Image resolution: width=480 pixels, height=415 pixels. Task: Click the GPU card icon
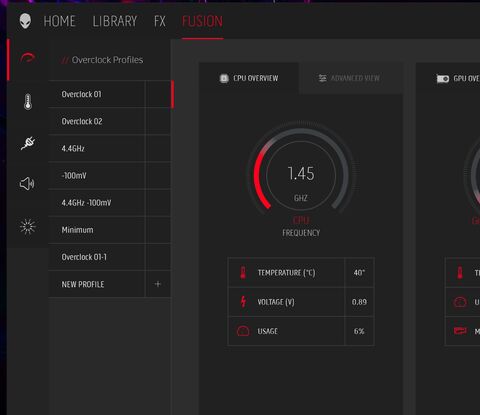443,79
